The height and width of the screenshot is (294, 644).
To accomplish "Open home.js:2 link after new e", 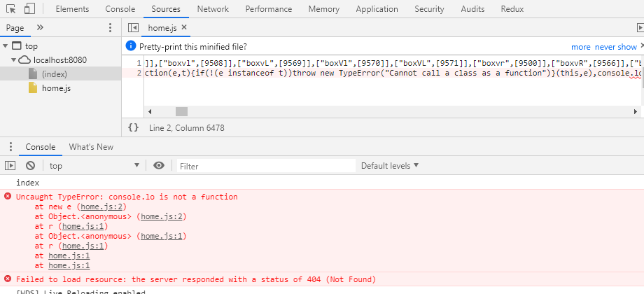I will click(x=103, y=206).
